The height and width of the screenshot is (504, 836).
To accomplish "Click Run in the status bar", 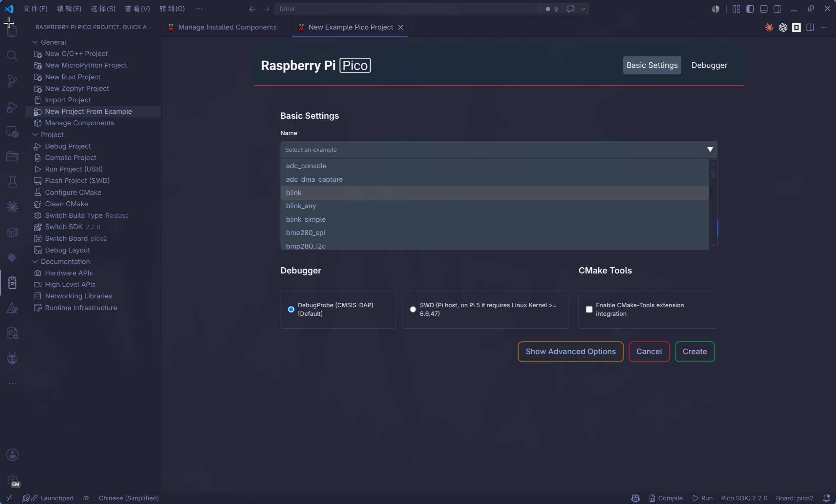I will [702, 498].
